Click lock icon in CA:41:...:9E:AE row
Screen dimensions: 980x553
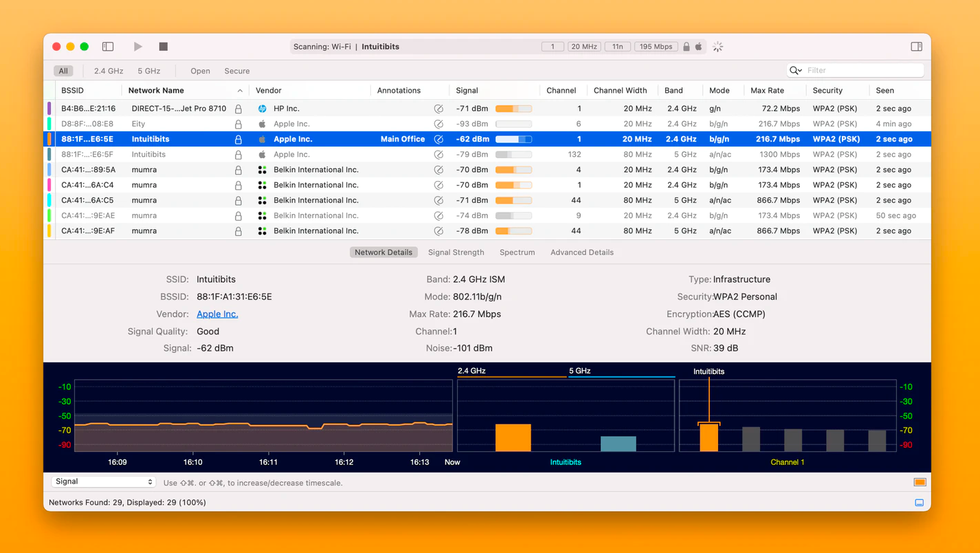[x=238, y=215]
